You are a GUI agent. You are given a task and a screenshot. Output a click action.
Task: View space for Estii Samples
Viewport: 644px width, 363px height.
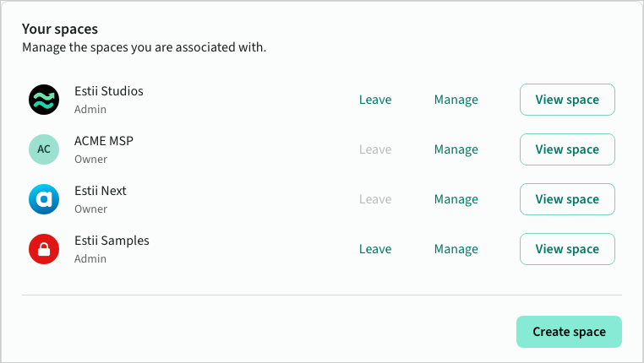click(567, 249)
